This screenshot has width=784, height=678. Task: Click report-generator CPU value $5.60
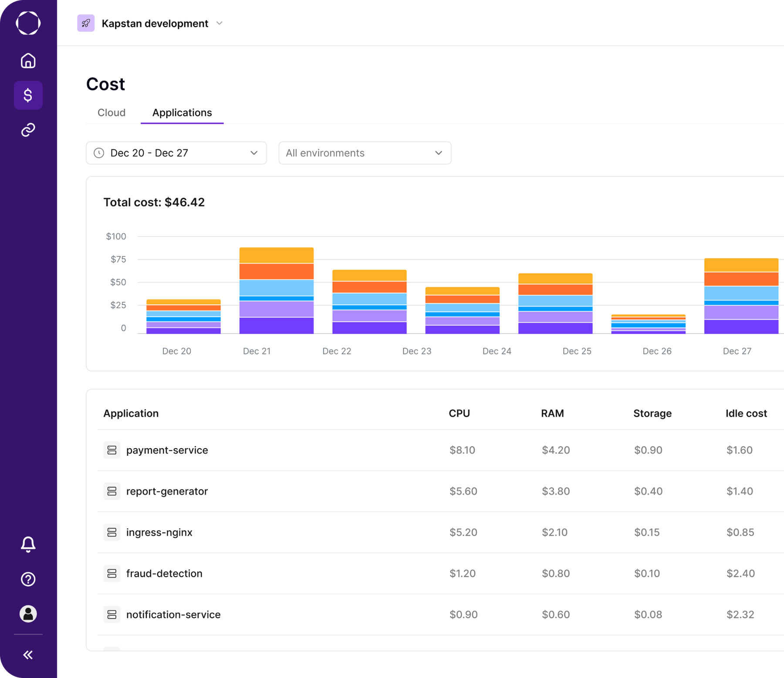463,491
